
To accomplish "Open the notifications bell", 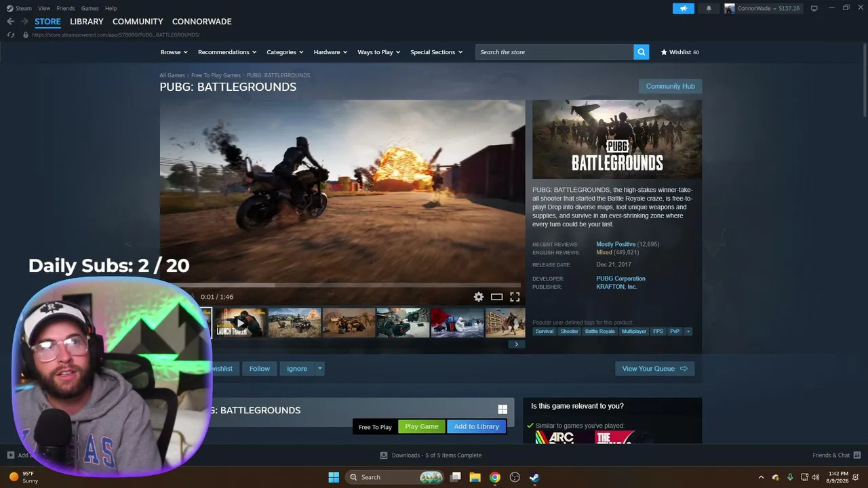I will click(x=709, y=8).
